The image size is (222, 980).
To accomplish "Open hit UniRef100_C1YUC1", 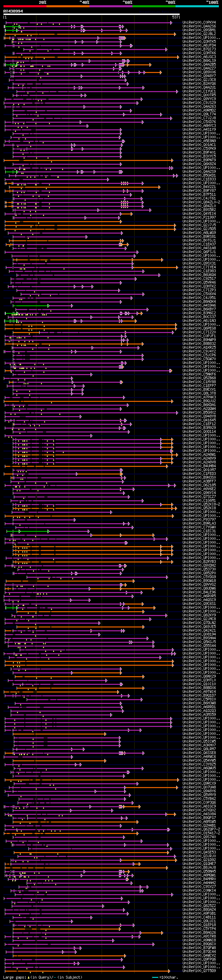I will coord(199,91).
